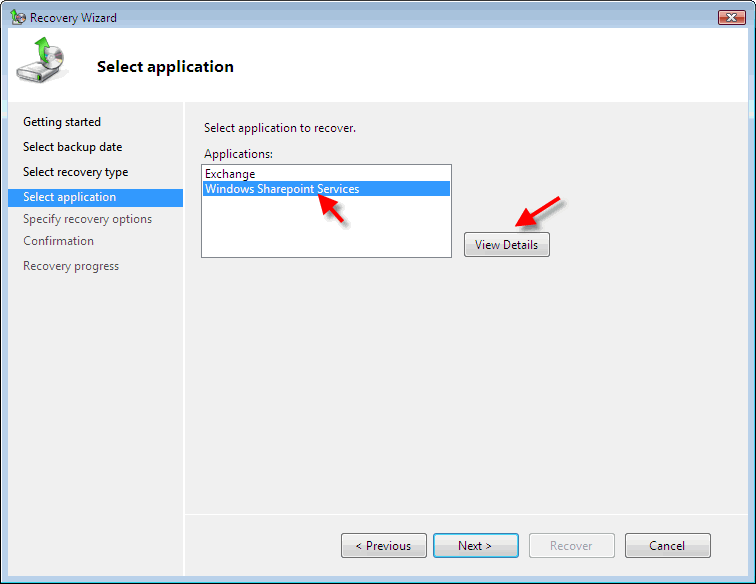Image resolution: width=756 pixels, height=584 pixels.
Task: Click the 'Select application' page heading
Action: tap(165, 67)
